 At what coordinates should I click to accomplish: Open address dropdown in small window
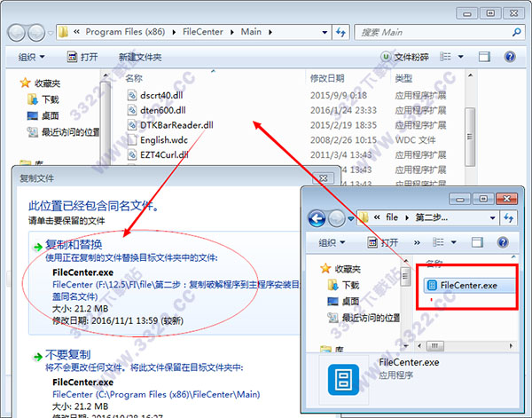pos(492,218)
